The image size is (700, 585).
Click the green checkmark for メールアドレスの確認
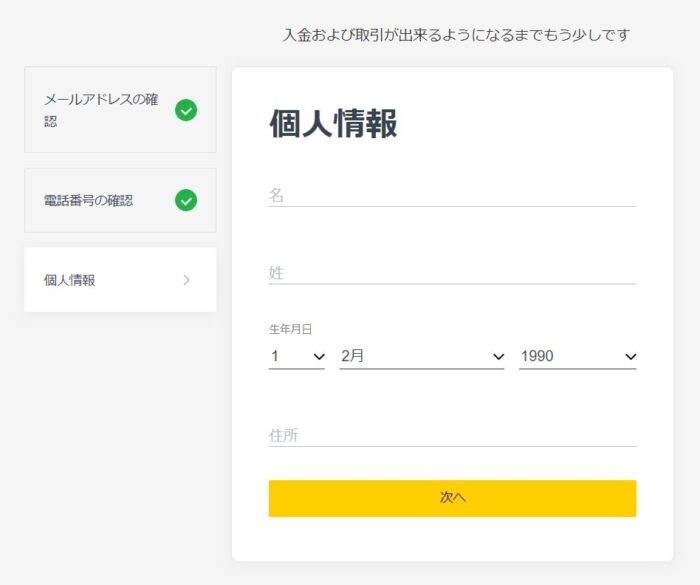(186, 110)
